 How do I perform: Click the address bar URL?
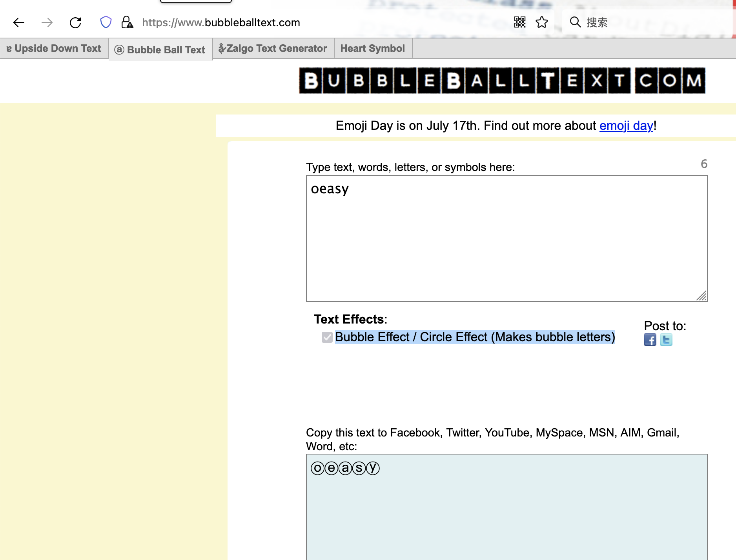(221, 23)
